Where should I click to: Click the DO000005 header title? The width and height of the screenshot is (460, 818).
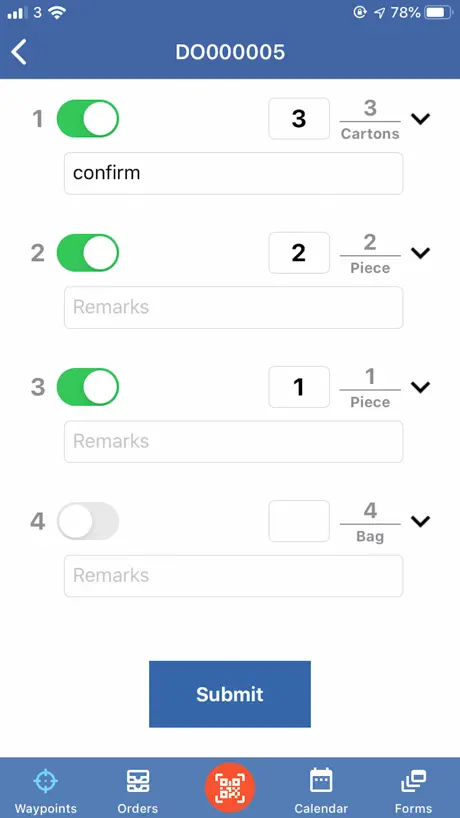[x=230, y=52]
